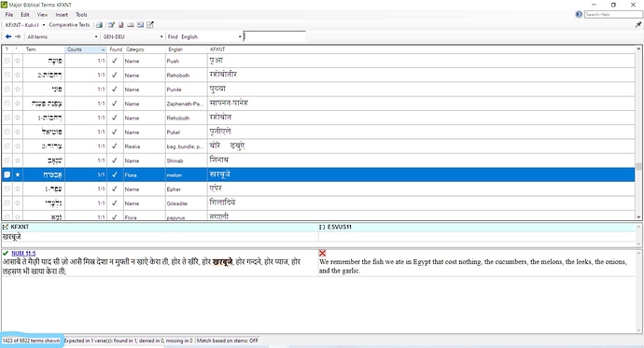The height and width of the screenshot is (348, 644).
Task: Click the layout arrow toolbar icon
Action: [150, 25]
